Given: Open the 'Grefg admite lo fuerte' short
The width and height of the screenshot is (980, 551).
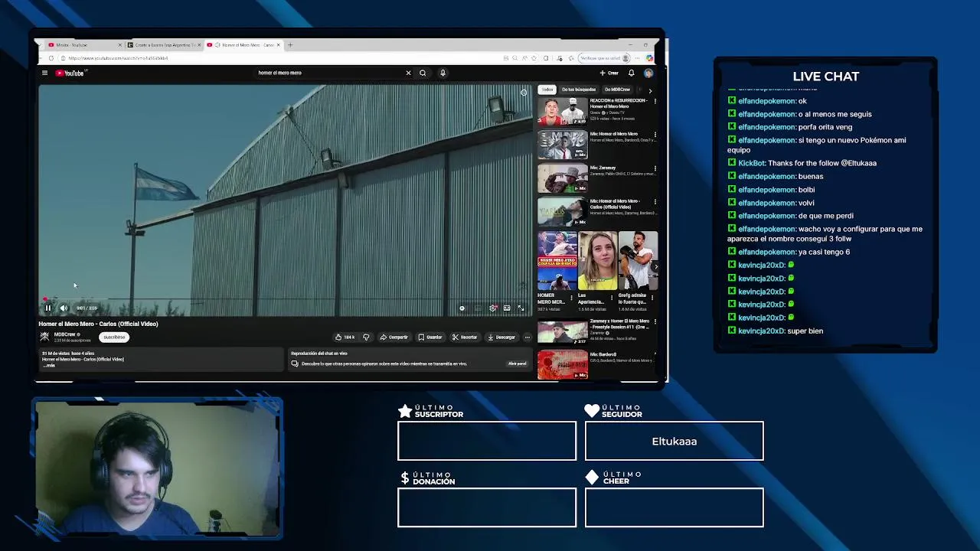Looking at the screenshot, I should point(638,260).
